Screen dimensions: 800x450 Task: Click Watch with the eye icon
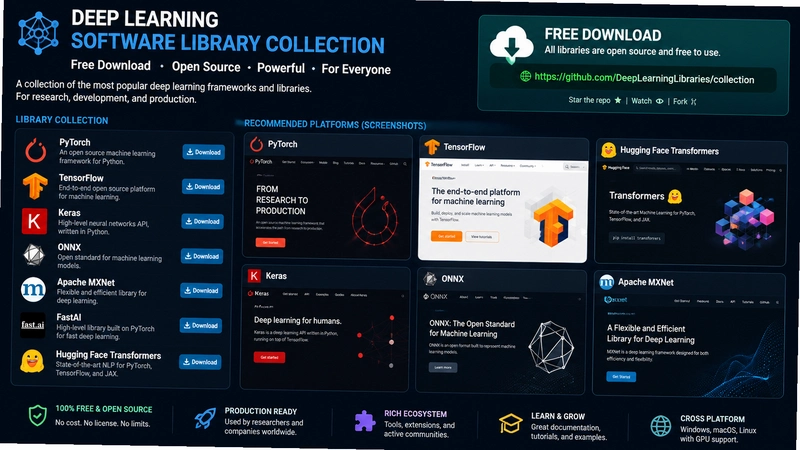click(647, 101)
